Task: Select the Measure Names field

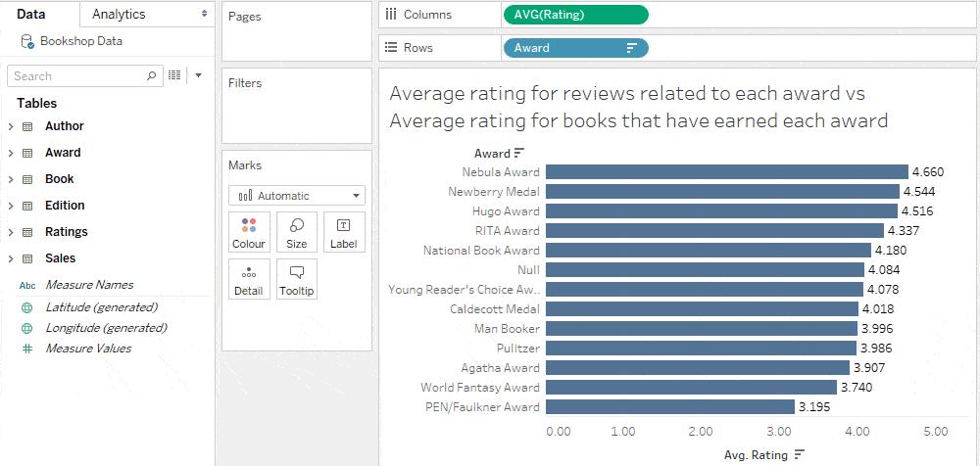Action: (x=89, y=285)
